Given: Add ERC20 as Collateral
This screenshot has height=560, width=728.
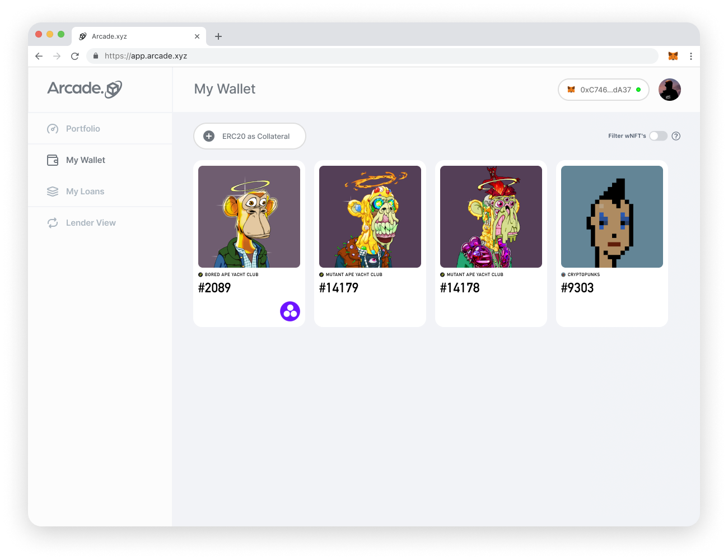Looking at the screenshot, I should tap(250, 136).
